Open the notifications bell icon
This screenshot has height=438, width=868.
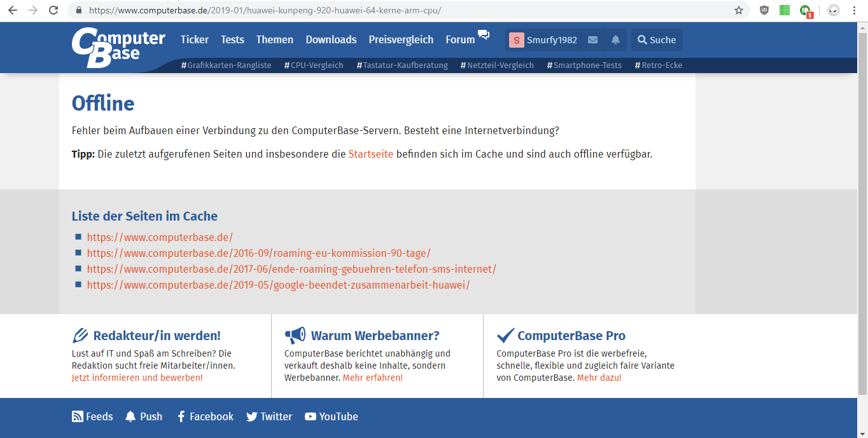(615, 40)
